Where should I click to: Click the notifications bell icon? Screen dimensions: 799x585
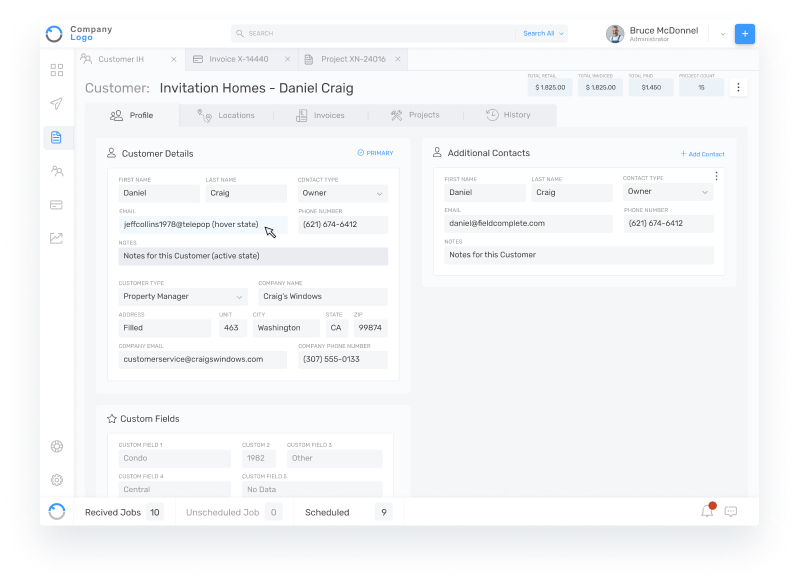(707, 511)
